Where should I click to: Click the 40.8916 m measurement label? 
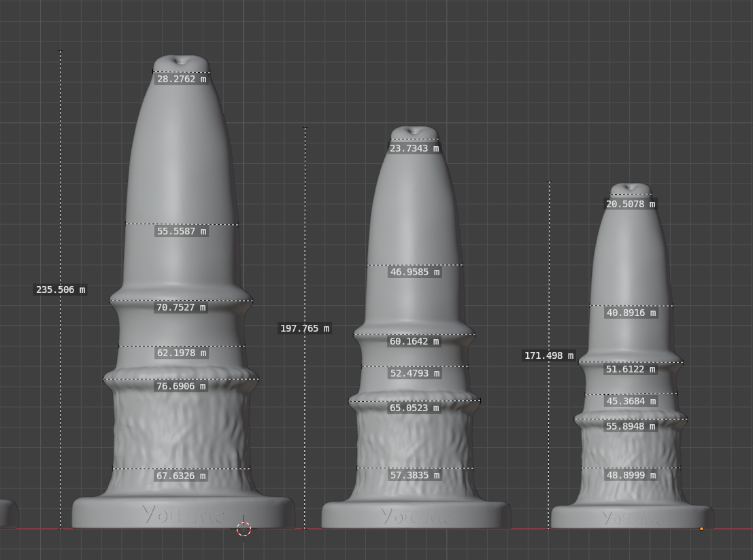tap(631, 313)
